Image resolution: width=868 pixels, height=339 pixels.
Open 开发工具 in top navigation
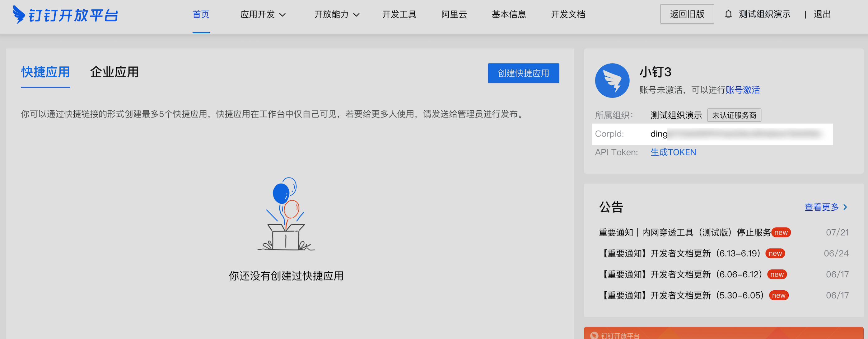coord(399,15)
